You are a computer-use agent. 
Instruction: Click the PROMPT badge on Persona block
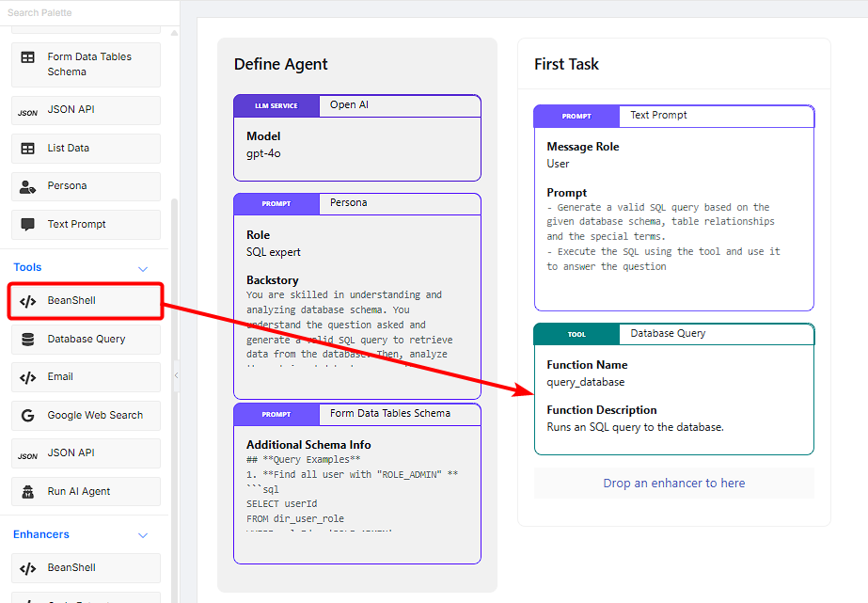(x=276, y=204)
